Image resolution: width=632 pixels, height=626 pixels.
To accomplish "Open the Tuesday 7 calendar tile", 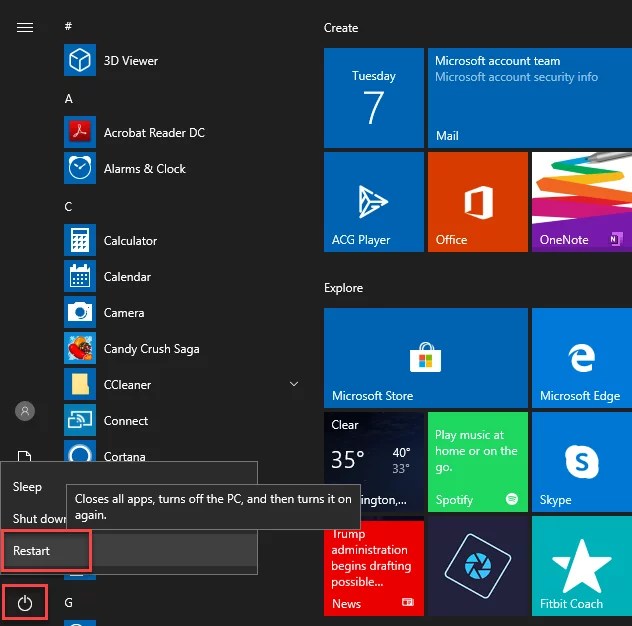I will coord(374,98).
